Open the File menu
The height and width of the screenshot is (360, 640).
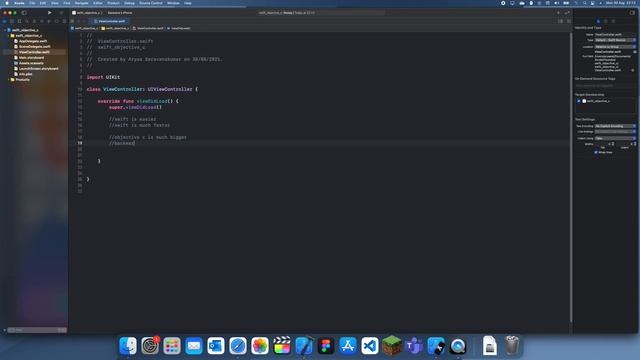pyautogui.click(x=32, y=3)
